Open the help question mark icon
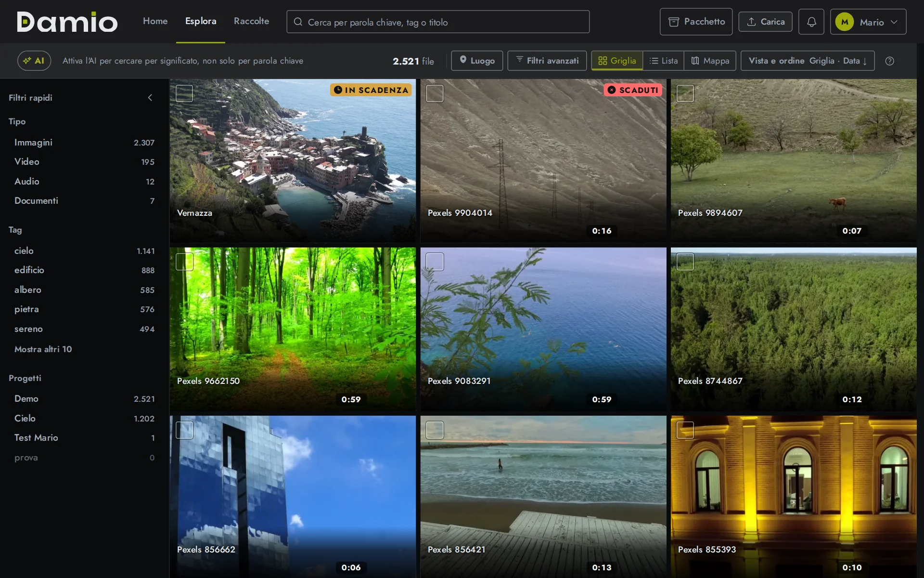The width and height of the screenshot is (924, 578). 889,61
